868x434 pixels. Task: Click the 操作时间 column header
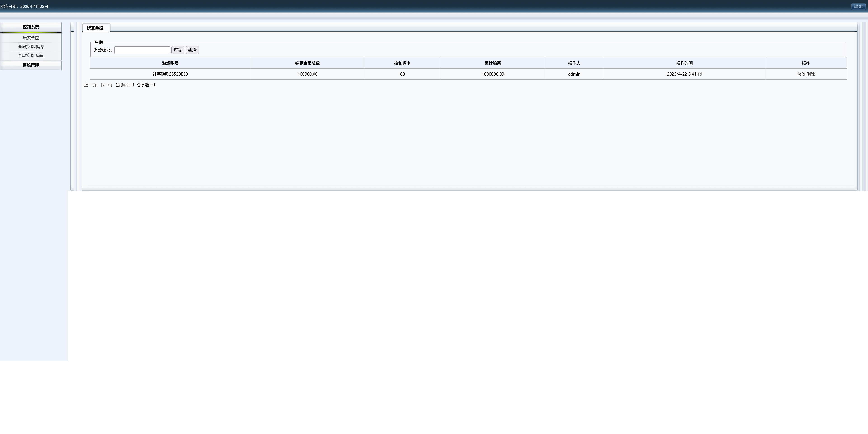684,63
